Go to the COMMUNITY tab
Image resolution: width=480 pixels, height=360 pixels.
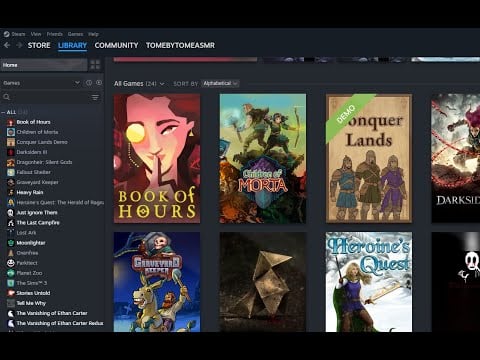click(116, 45)
